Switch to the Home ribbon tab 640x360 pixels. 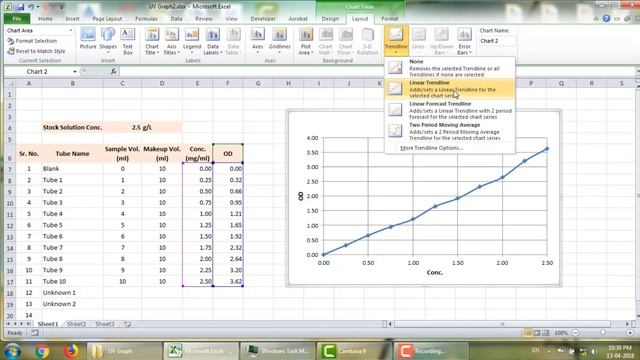45,19
